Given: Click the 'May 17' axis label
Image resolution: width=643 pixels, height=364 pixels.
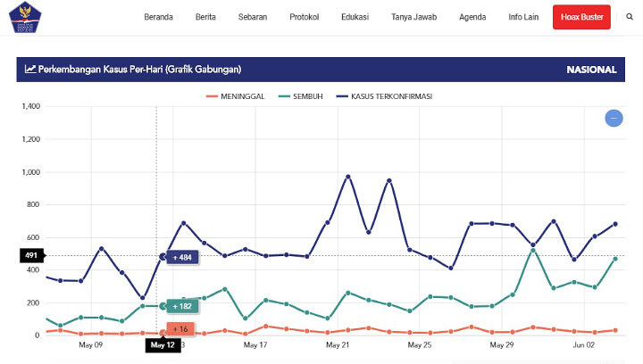Looking at the screenshot, I should tap(255, 345).
